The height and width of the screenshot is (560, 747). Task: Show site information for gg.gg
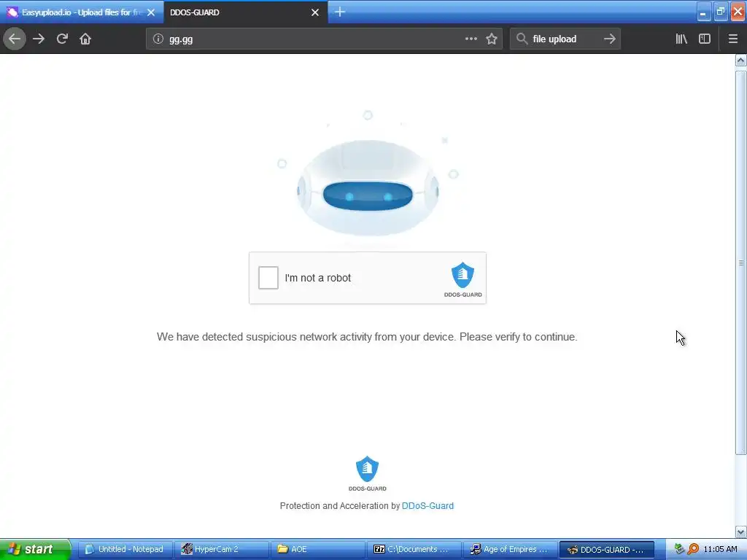[158, 39]
